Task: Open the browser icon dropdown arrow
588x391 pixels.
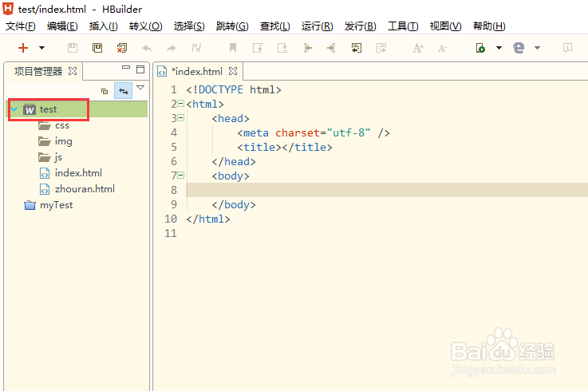Action: [x=538, y=48]
